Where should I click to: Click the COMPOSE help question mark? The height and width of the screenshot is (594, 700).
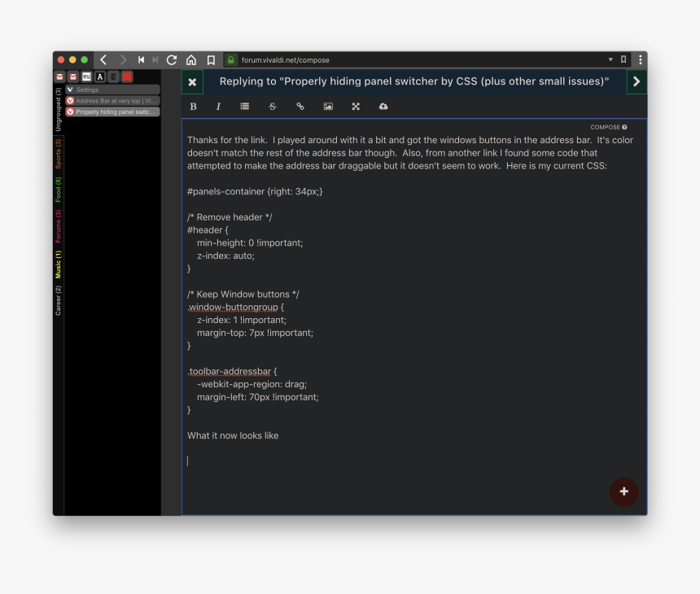click(624, 127)
